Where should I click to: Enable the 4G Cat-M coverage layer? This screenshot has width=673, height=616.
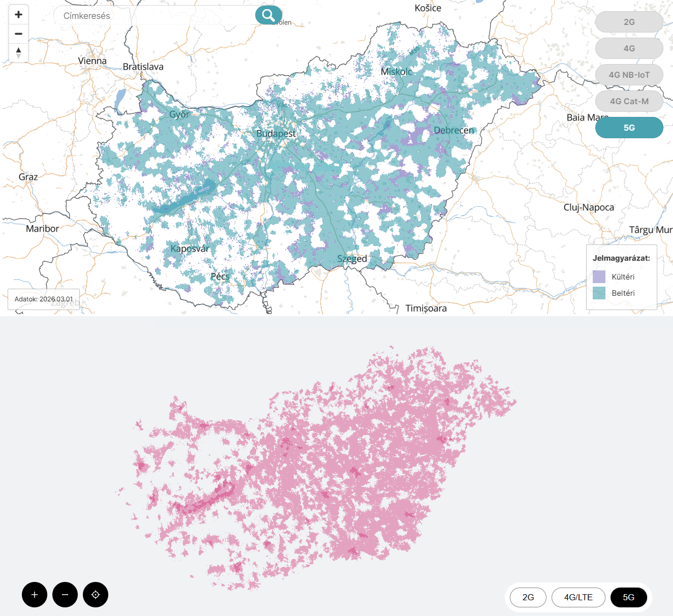click(x=629, y=101)
